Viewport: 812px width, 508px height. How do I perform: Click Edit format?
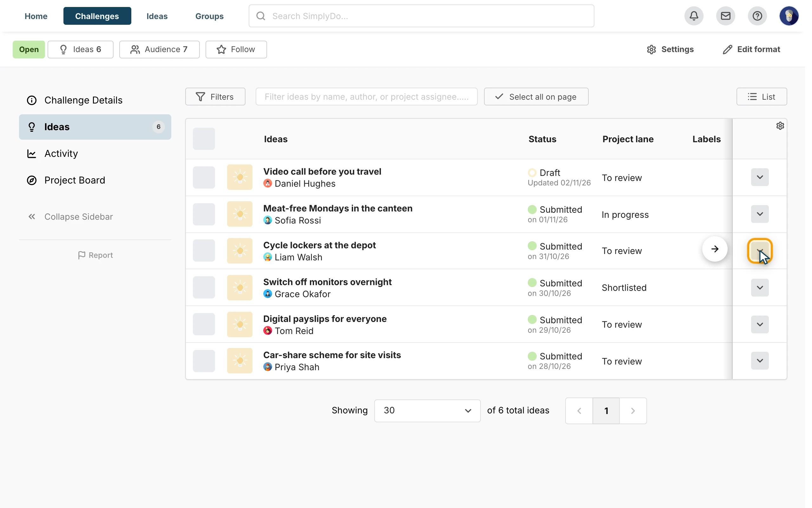point(751,50)
